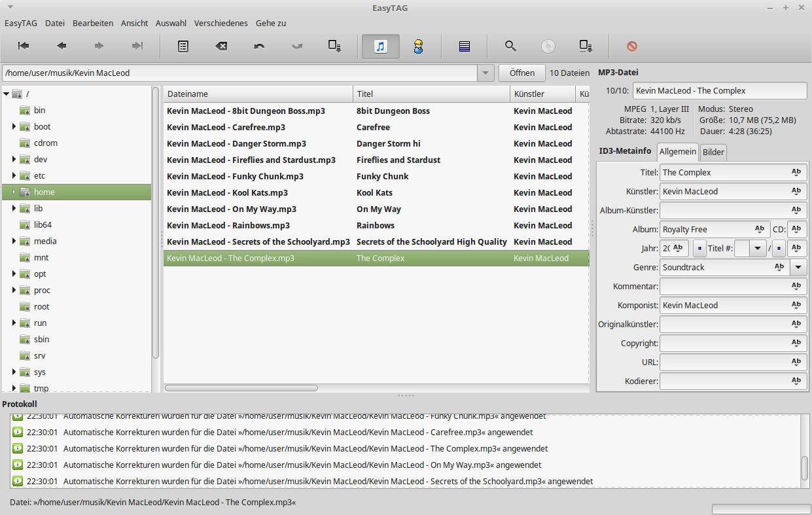
Task: Click Ab icon in Album-Künstler field
Action: click(796, 210)
